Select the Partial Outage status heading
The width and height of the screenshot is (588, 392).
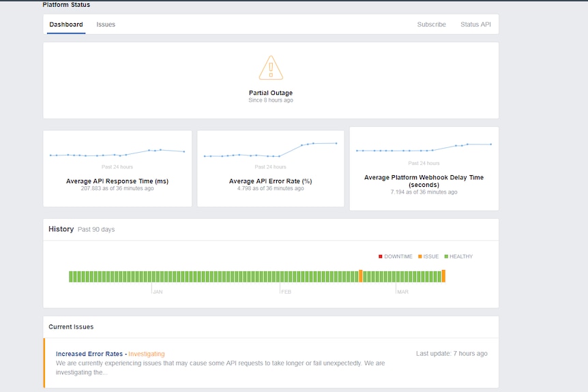pos(271,93)
